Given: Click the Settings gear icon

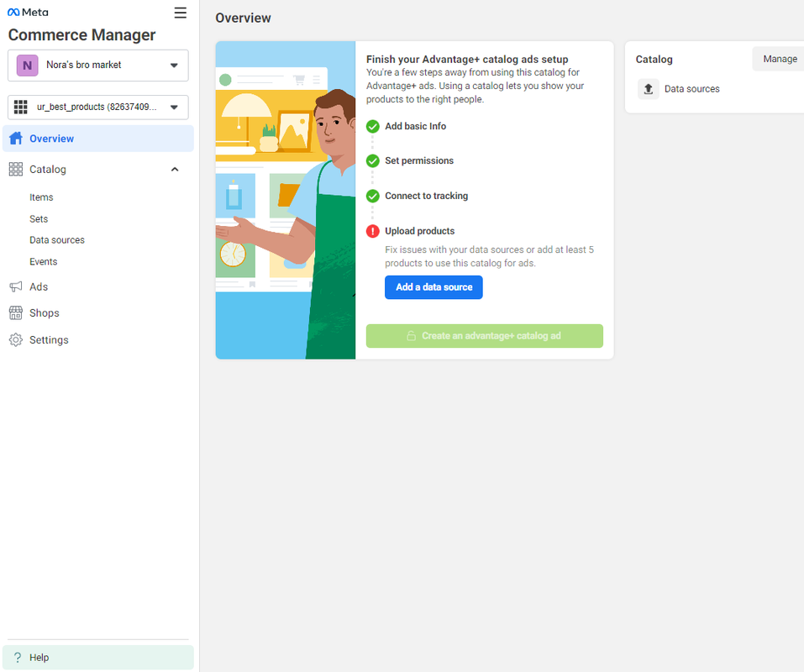Looking at the screenshot, I should click(x=16, y=340).
